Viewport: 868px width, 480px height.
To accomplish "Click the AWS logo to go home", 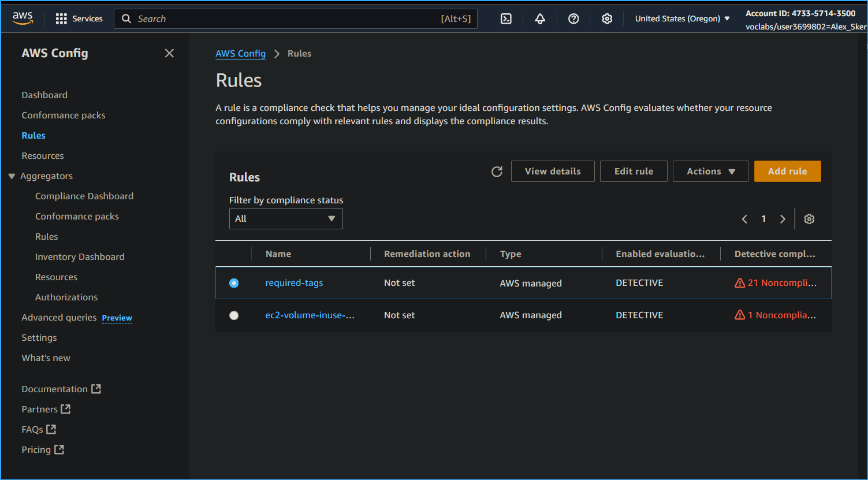I will click(22, 17).
